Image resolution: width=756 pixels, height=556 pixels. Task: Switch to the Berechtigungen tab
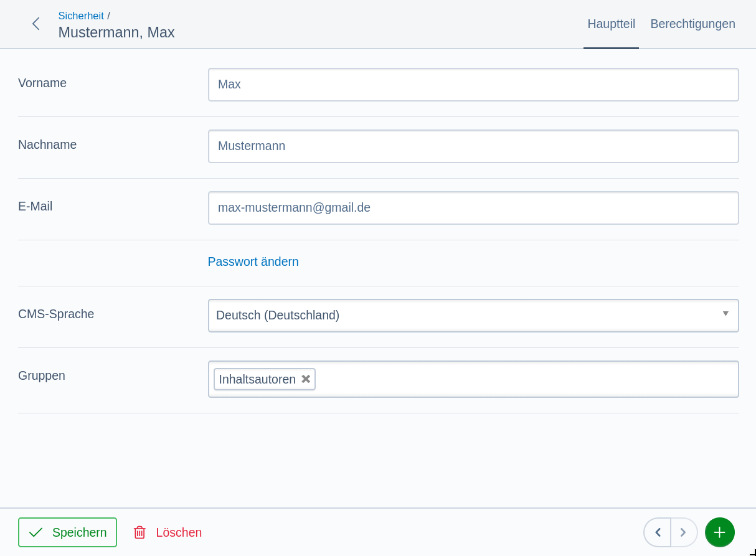(x=692, y=24)
